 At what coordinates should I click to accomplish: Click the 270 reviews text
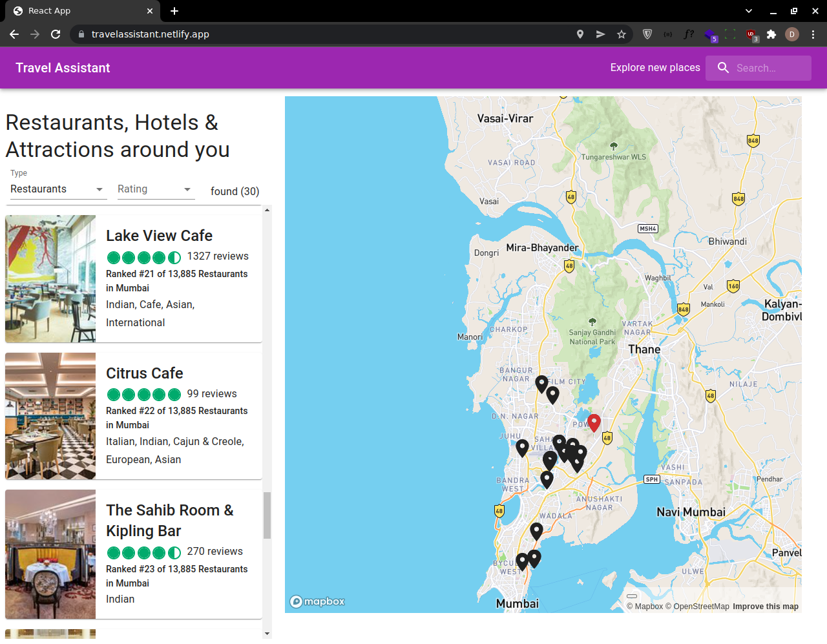pos(215,552)
